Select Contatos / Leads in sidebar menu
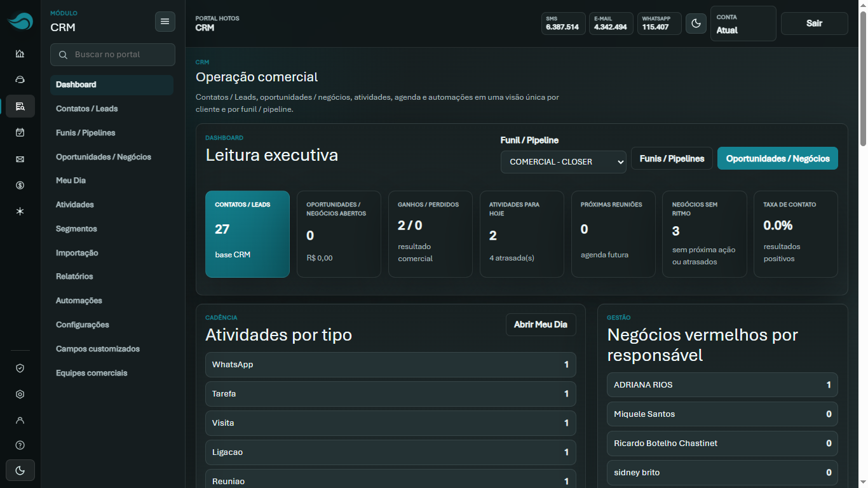Screen dimensions: 868x488 87,109
